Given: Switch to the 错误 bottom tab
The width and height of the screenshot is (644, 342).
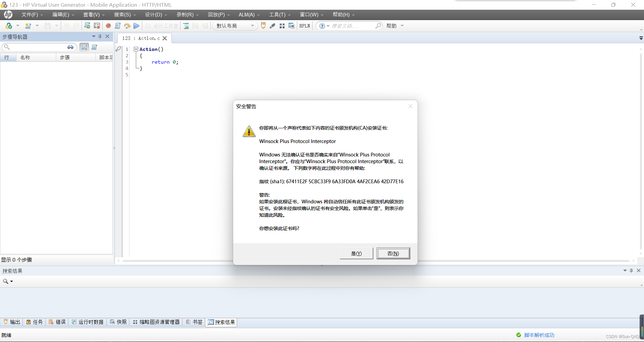Looking at the screenshot, I should click(57, 322).
